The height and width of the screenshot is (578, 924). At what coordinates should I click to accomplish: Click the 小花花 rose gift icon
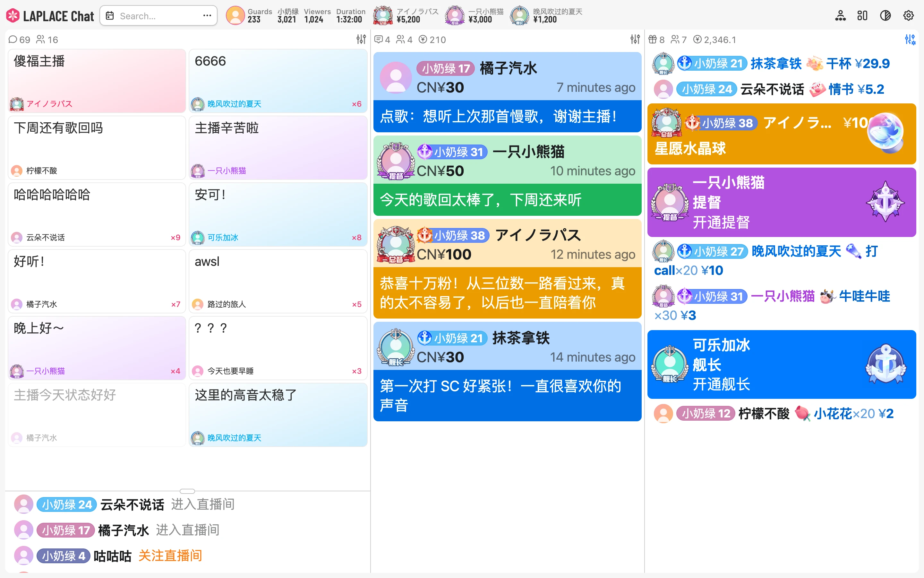[802, 414]
